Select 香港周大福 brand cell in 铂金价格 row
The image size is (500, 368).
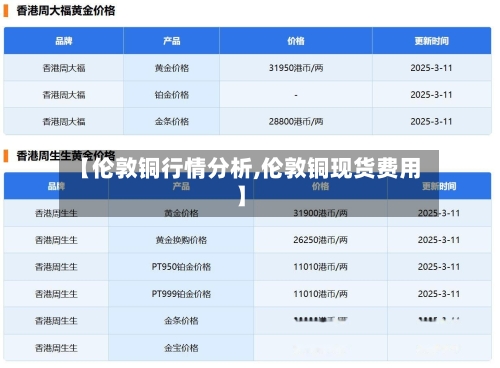tap(64, 95)
